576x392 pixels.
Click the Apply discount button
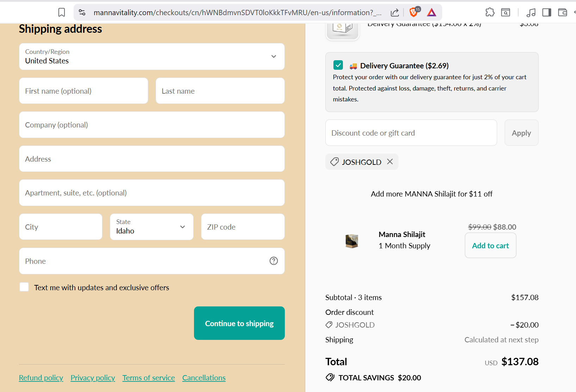click(x=521, y=133)
